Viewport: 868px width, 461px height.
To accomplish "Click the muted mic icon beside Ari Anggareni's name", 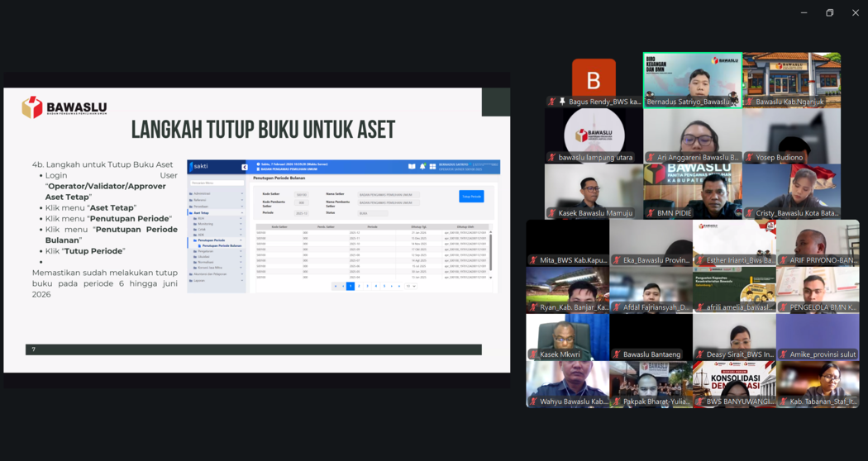I will click(x=651, y=158).
